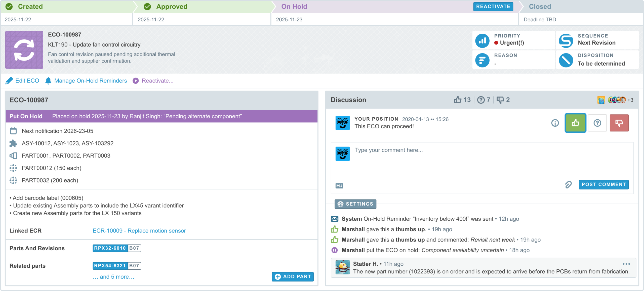This screenshot has width=644, height=291.
Task: Click the Priority bar chart icon
Action: [x=482, y=41]
